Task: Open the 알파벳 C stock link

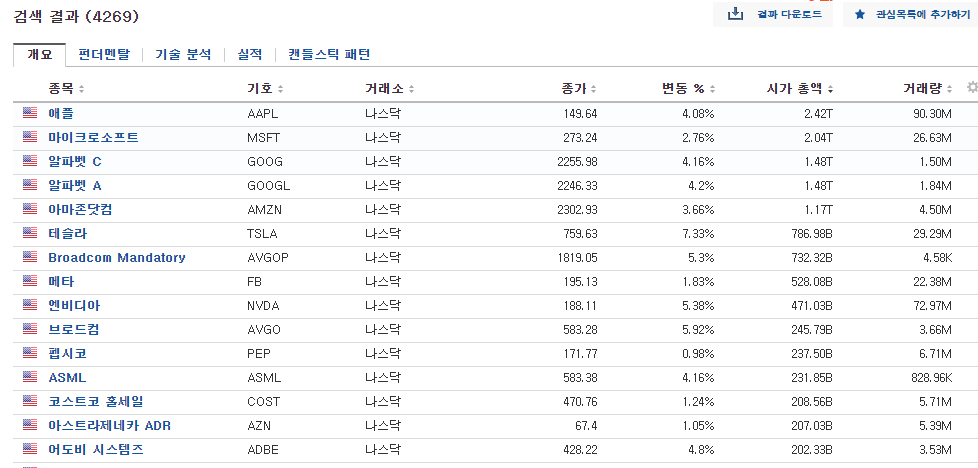Action: click(75, 162)
